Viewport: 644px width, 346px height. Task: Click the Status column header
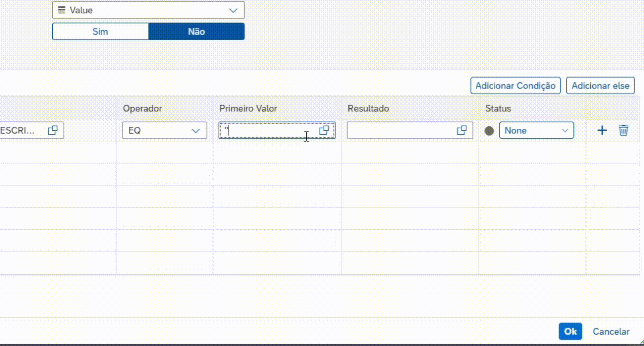click(x=498, y=109)
